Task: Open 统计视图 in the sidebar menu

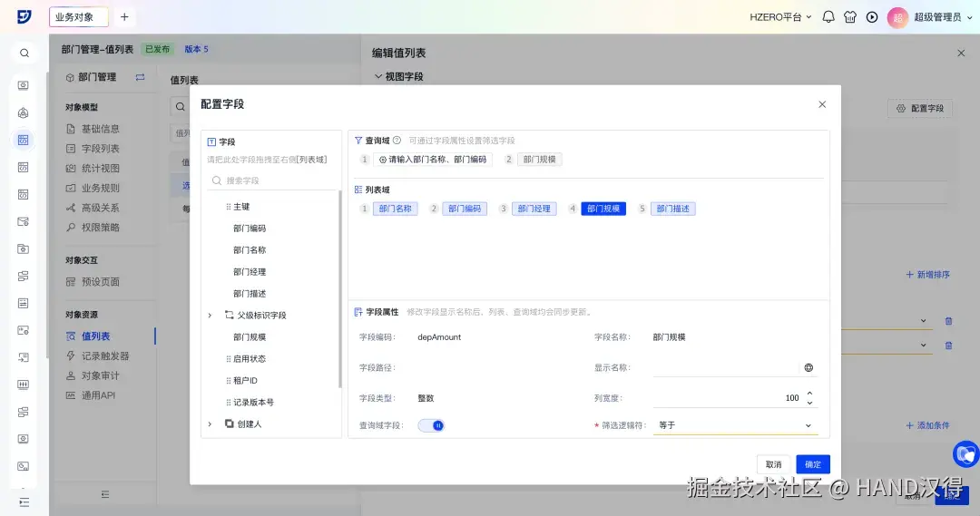Action: click(x=100, y=168)
